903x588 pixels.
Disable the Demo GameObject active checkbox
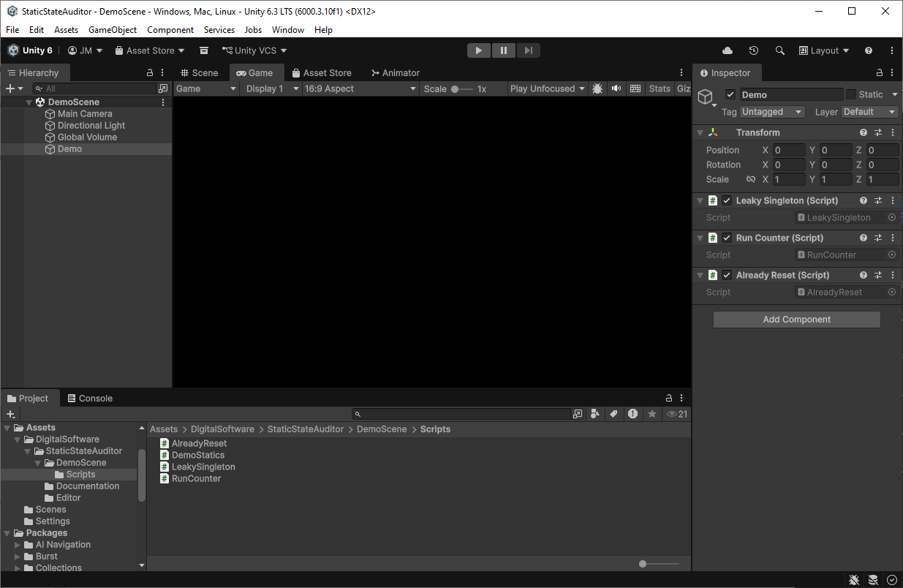730,94
